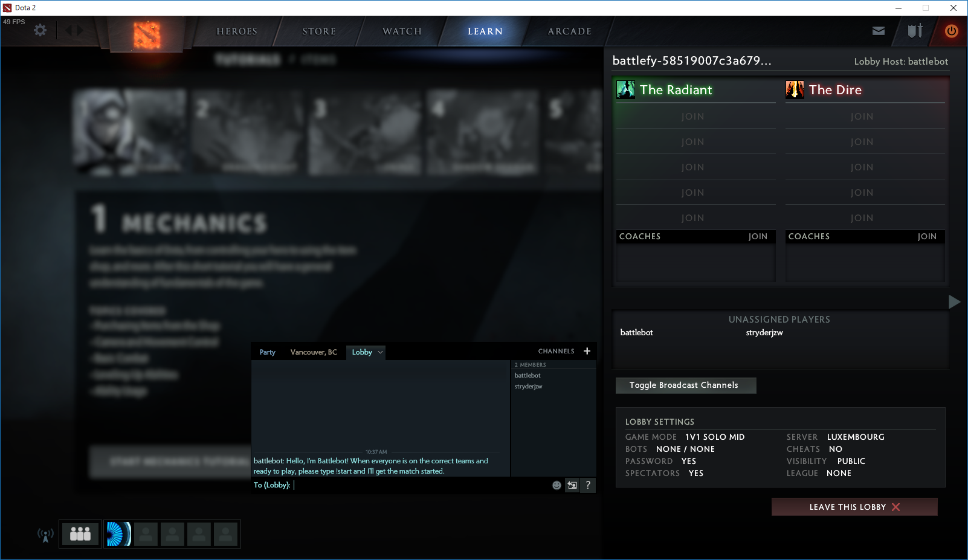Viewport: 968px width, 560px height.
Task: Toggle the voice broadcast icon
Action: [x=45, y=535]
